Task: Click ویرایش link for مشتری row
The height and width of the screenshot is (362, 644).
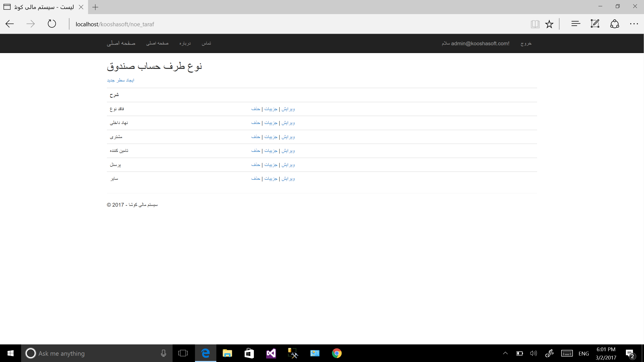Action: (x=288, y=137)
